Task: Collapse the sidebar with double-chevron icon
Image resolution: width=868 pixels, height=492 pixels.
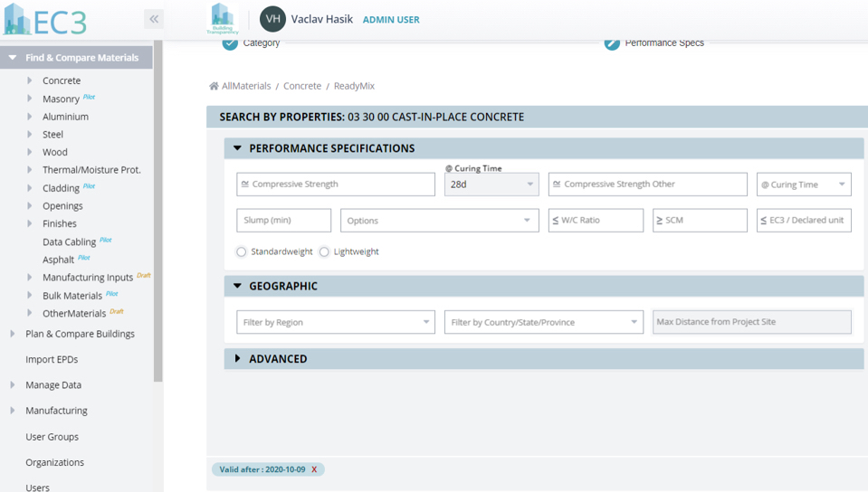Action: point(154,19)
